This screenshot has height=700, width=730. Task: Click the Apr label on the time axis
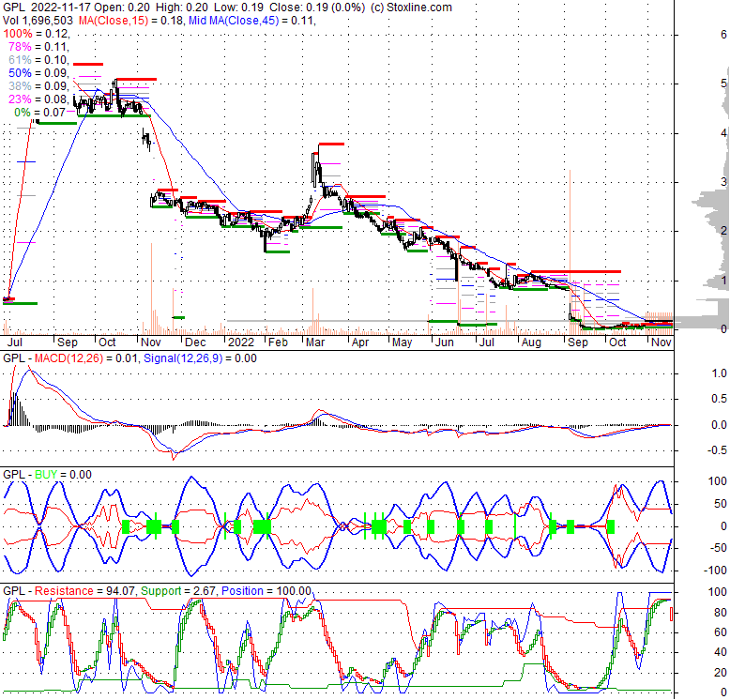click(x=360, y=342)
